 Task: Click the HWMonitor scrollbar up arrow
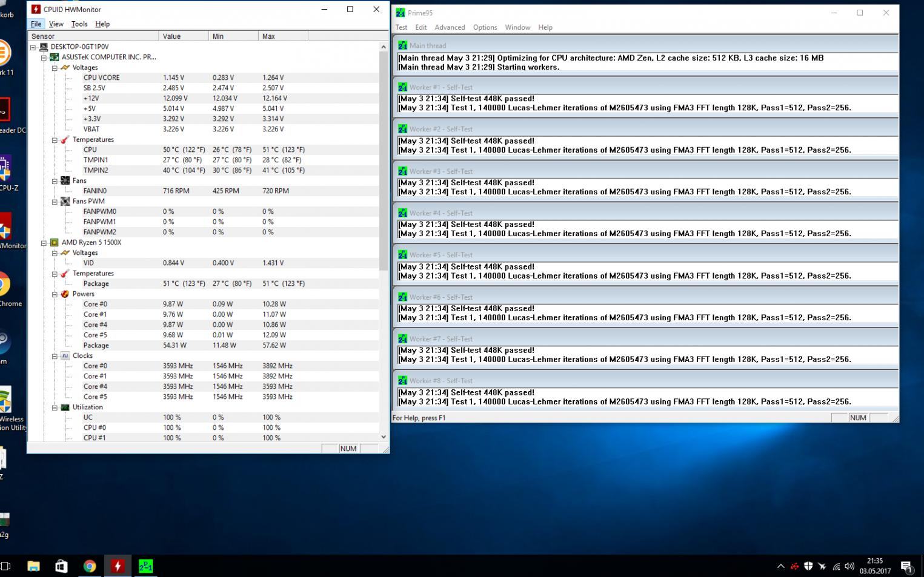pyautogui.click(x=384, y=47)
